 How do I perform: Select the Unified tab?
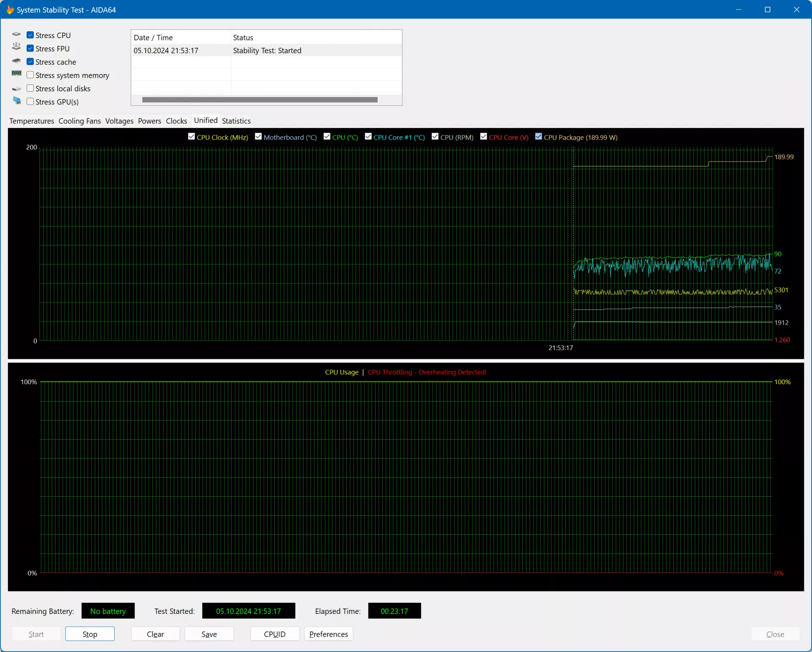[x=206, y=121]
